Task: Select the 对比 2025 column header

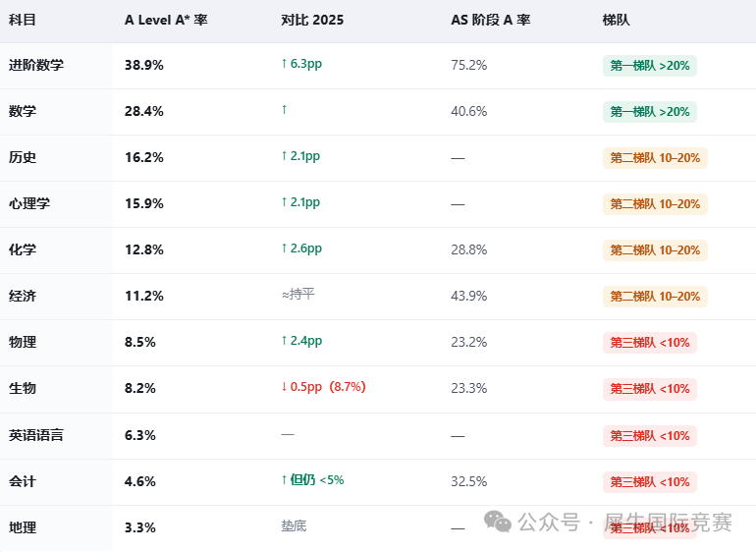Action: click(x=312, y=20)
